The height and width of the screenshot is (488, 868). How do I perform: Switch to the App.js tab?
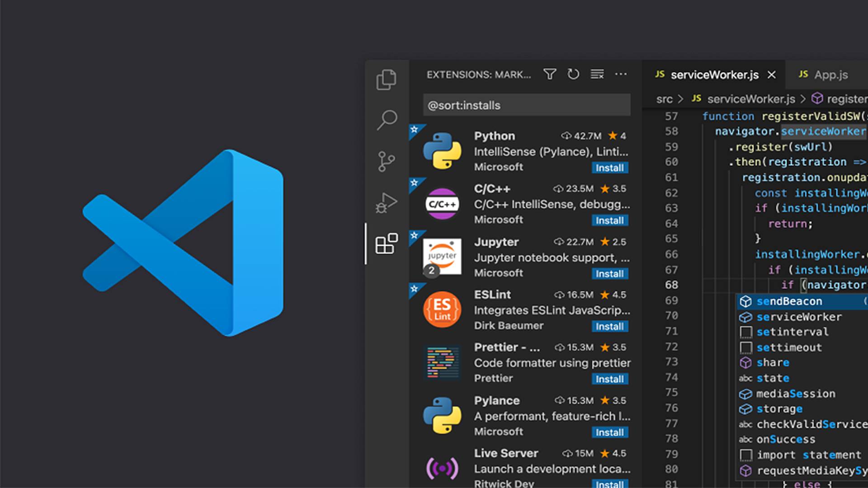tap(831, 75)
